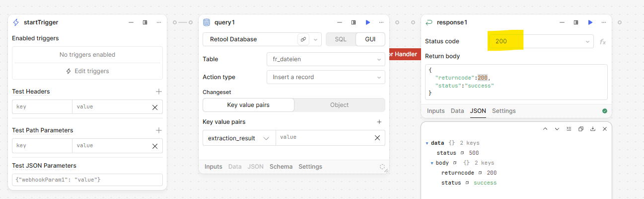The image size is (644, 199).
Task: Select Key value pairs changeset mode
Action: click(x=248, y=105)
